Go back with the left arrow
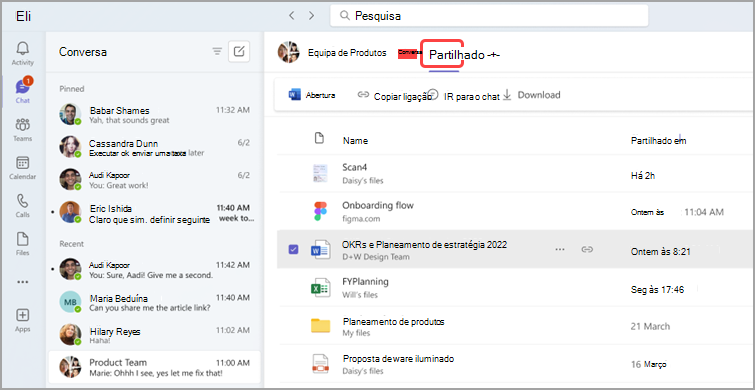Screen dimensions: 755x390 tap(291, 15)
